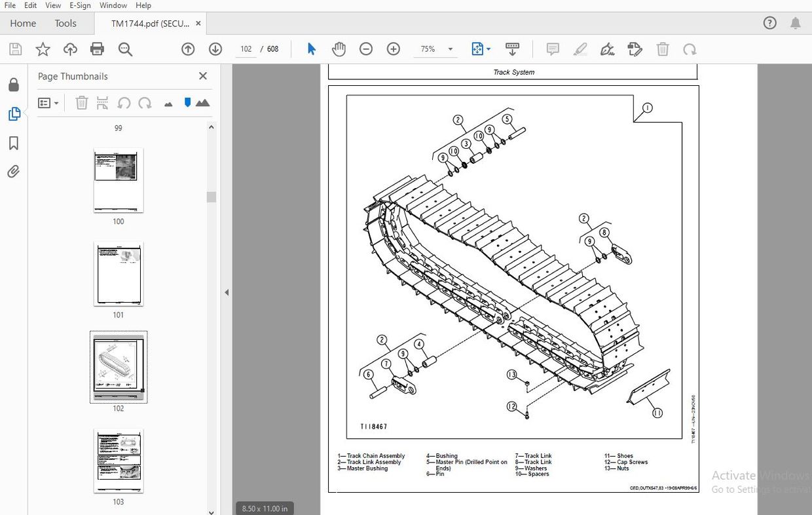Collapse the navigation pane with left arrow
The width and height of the screenshot is (812, 515).
tap(227, 292)
